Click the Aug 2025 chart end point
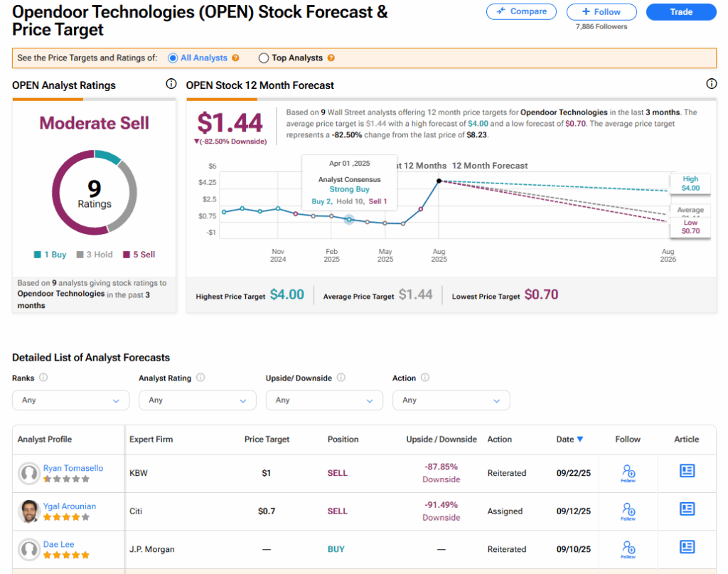This screenshot has height=574, width=728. (x=439, y=181)
